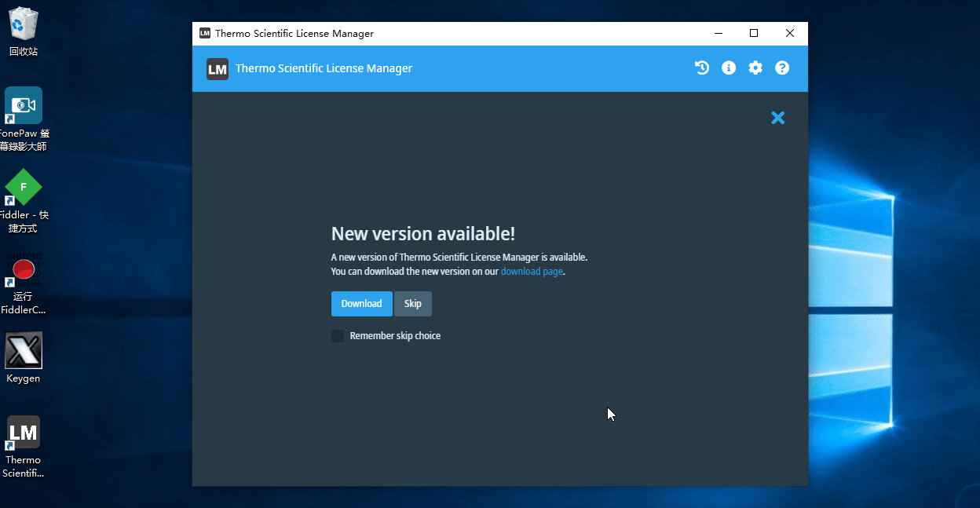The height and width of the screenshot is (508, 980).
Task: Open the history icon in License Manager header
Action: pos(702,68)
